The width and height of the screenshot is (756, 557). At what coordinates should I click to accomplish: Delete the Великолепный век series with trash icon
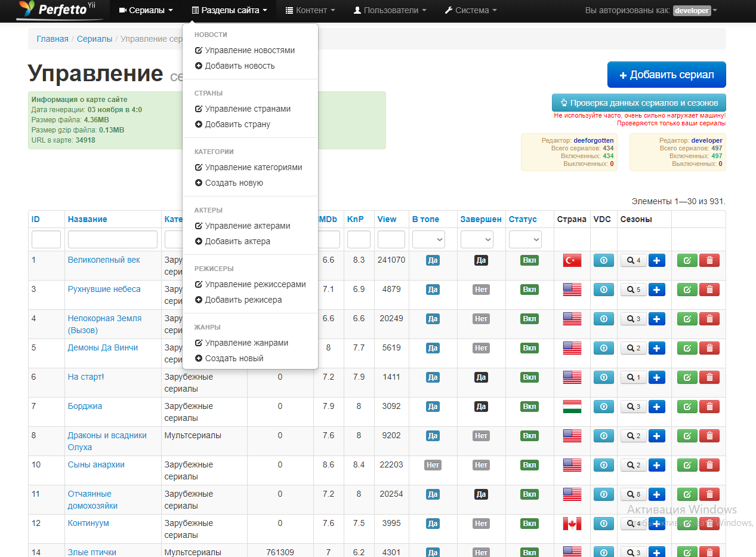pos(709,260)
